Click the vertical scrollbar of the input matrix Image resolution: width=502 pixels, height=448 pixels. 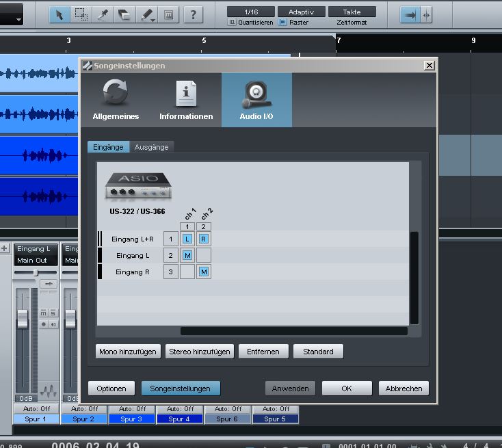(x=414, y=278)
